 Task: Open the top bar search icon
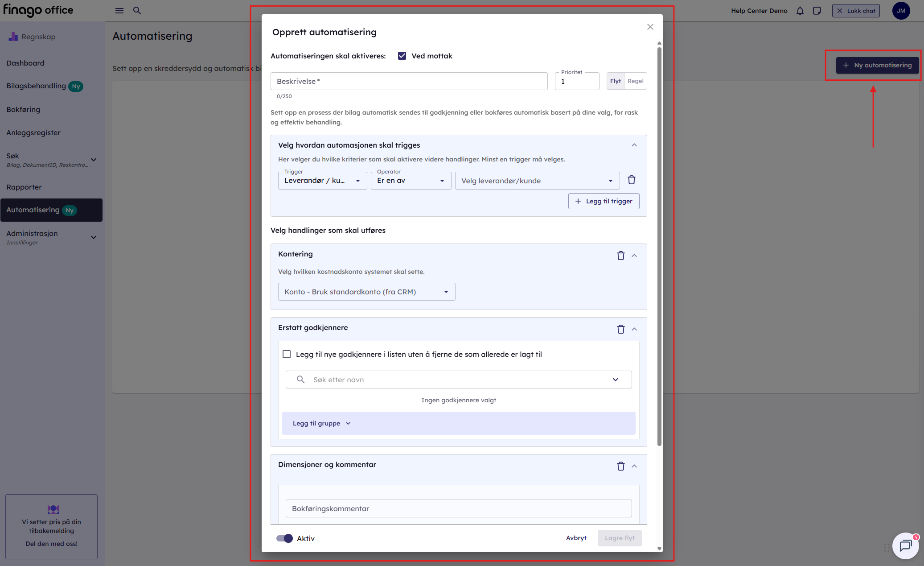pos(137,11)
